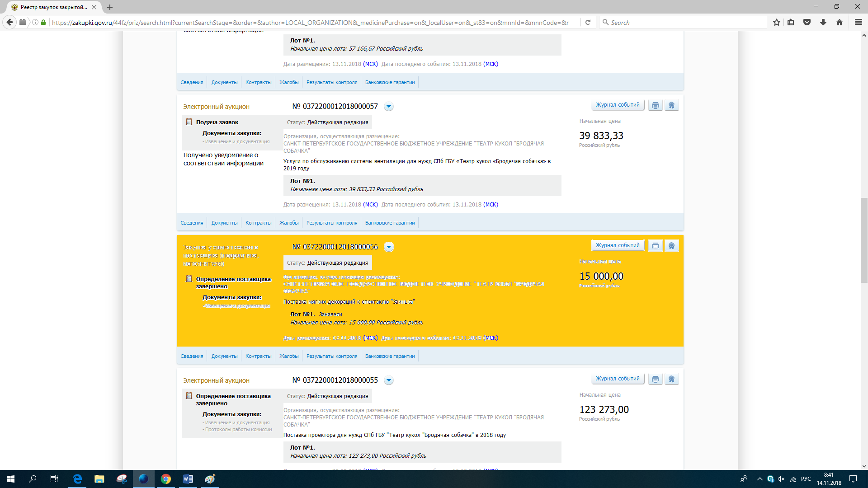Viewport: 868px width, 488px height.
Task: Open purchase link № 0372200012018000057
Action: [x=335, y=106]
